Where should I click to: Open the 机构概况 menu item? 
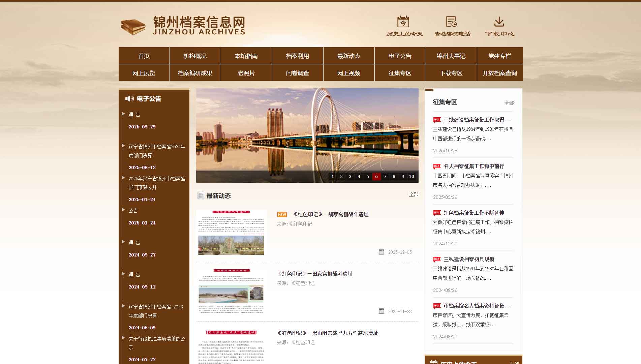(195, 56)
